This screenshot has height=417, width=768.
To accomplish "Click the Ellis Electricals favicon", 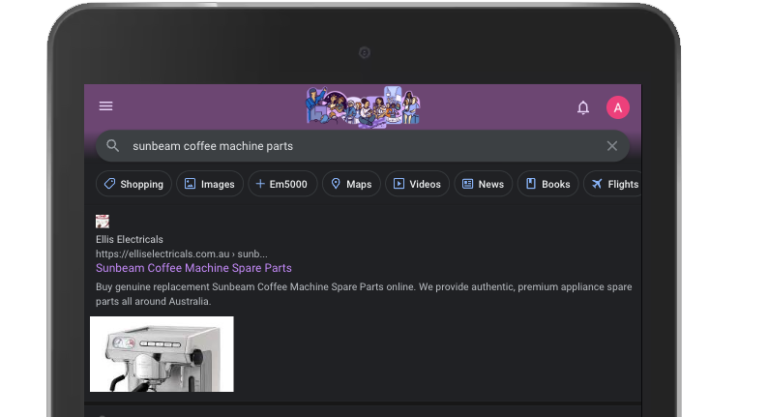I will pyautogui.click(x=102, y=221).
